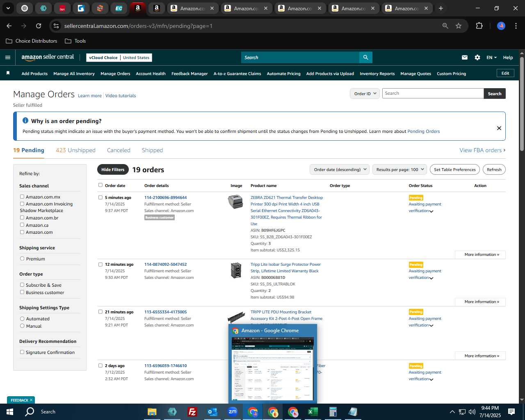The height and width of the screenshot is (420, 525).
Task: Open the Chrome profile avatar
Action: pos(501,26)
